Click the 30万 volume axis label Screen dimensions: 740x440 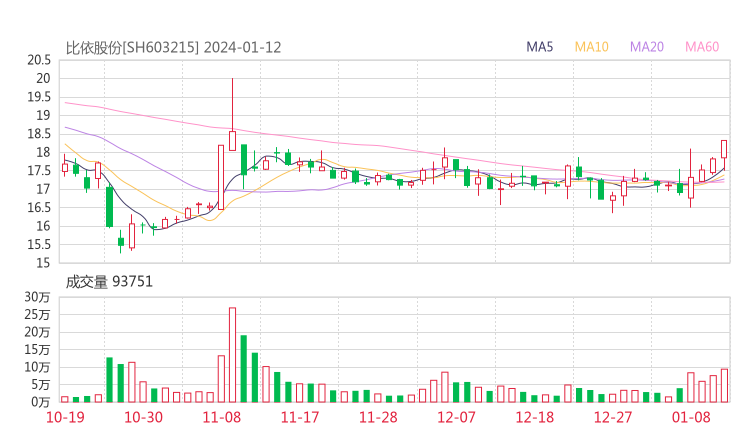(37, 297)
